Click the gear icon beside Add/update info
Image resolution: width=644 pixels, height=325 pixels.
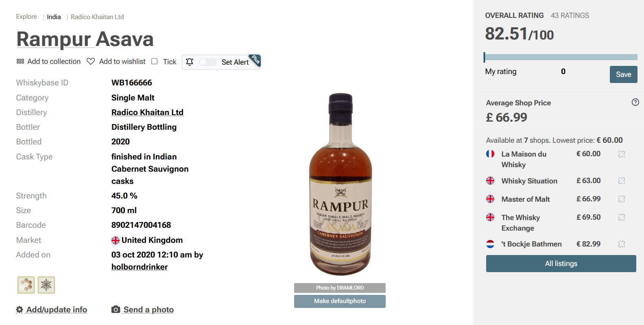point(20,310)
